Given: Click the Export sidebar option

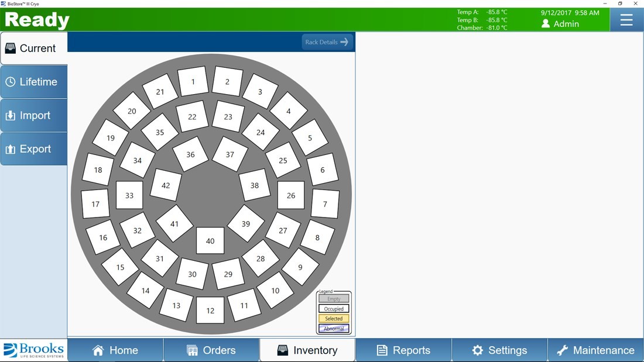Looking at the screenshot, I should pos(34,149).
